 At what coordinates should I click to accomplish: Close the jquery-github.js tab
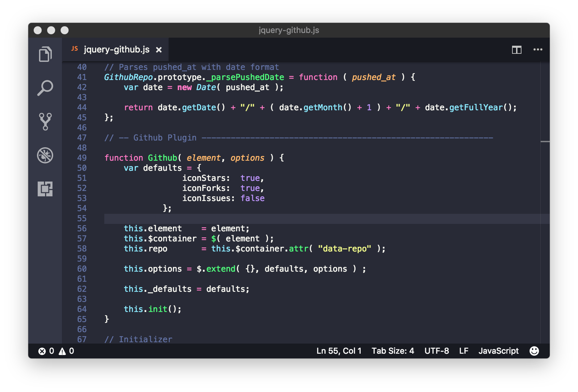click(159, 49)
